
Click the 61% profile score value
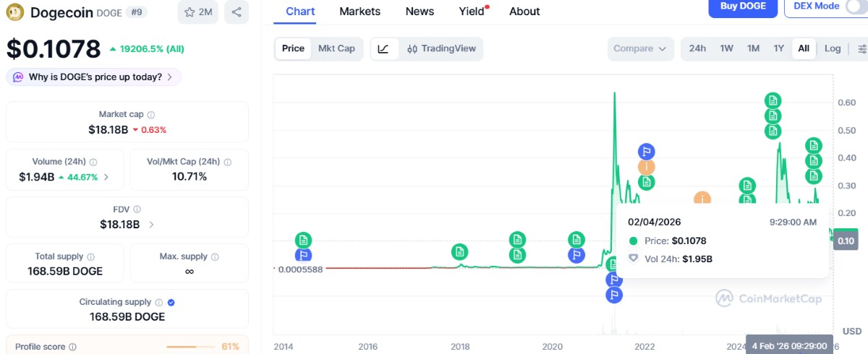tap(231, 347)
